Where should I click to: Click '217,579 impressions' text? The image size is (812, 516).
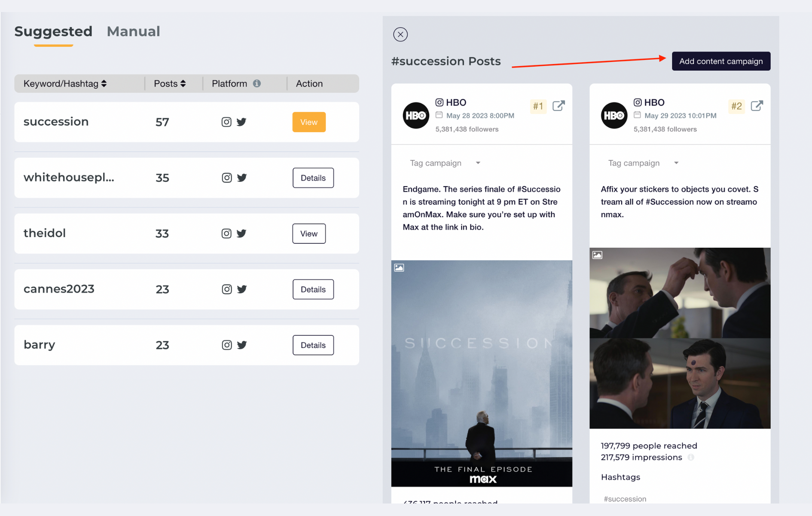tap(641, 458)
